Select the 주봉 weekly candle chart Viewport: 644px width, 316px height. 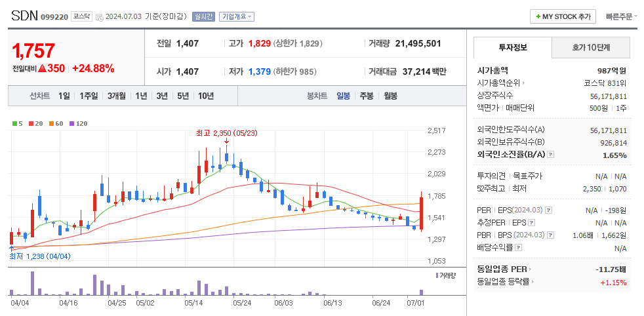367,96
